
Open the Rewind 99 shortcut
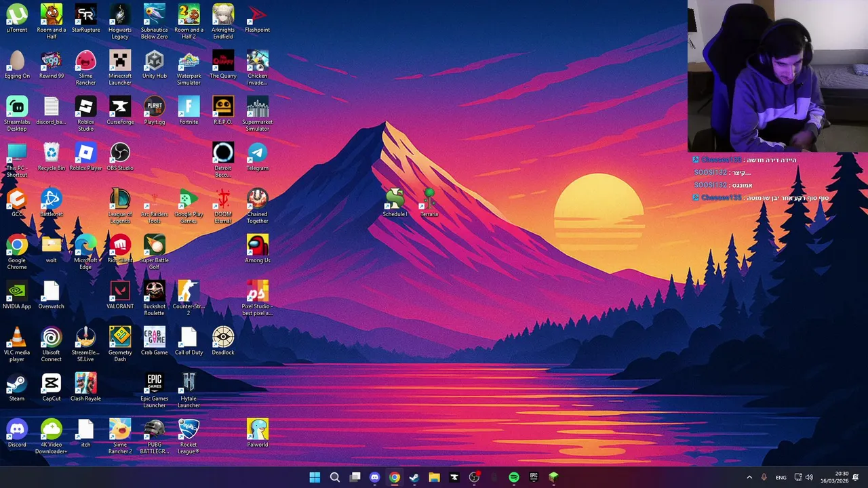coord(52,65)
